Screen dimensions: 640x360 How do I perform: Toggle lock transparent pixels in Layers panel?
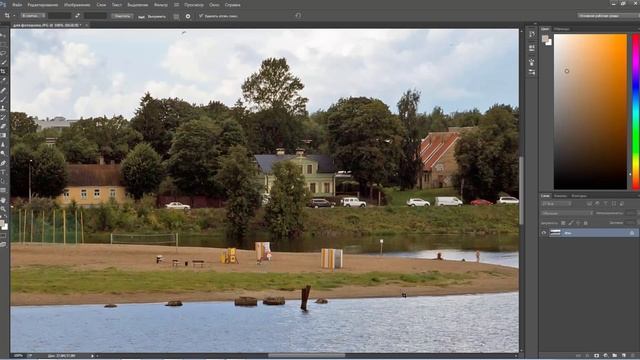(563, 223)
